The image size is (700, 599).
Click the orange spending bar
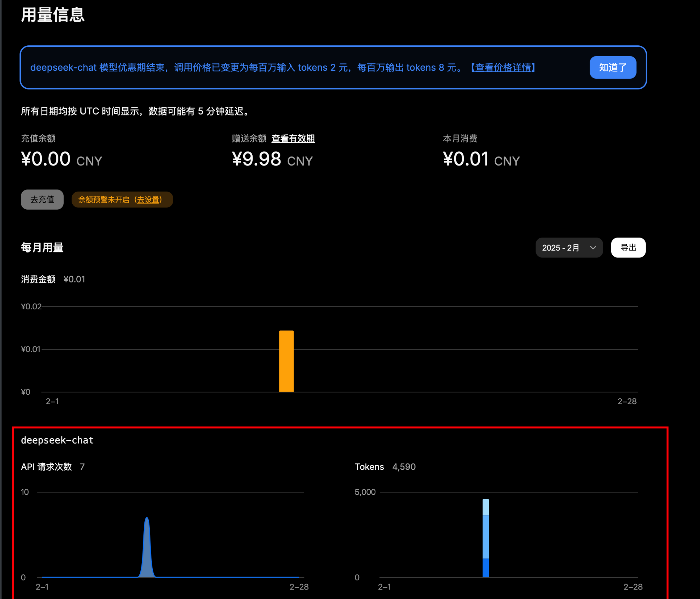286,361
